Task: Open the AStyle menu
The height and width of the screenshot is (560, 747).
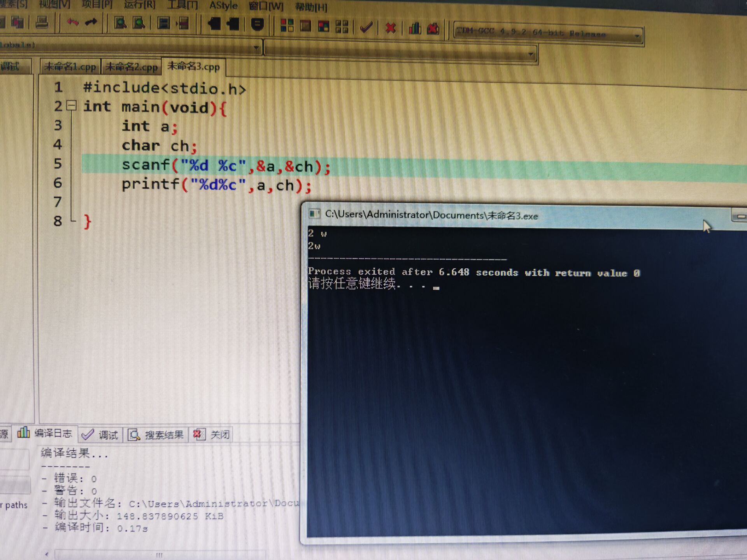Action: [223, 5]
